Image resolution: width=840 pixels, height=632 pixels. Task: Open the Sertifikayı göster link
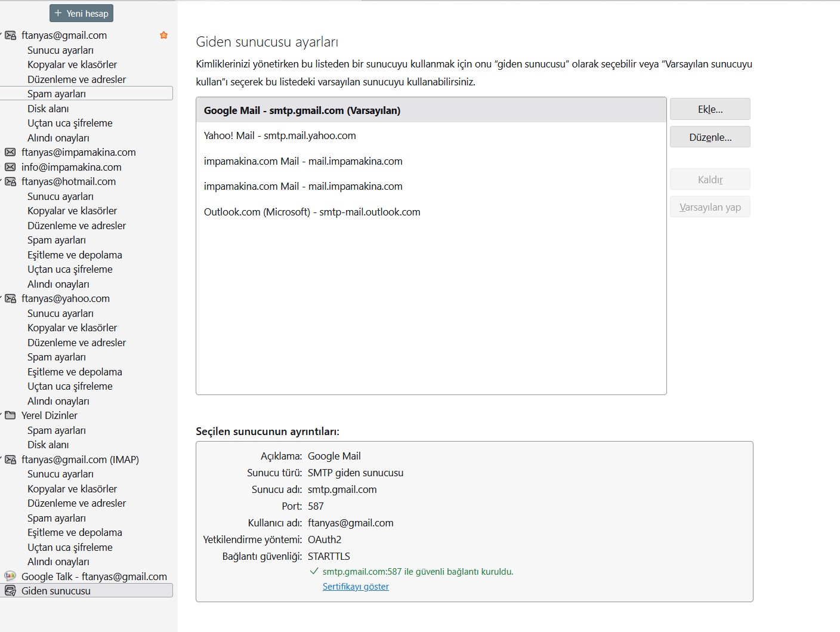[356, 587]
